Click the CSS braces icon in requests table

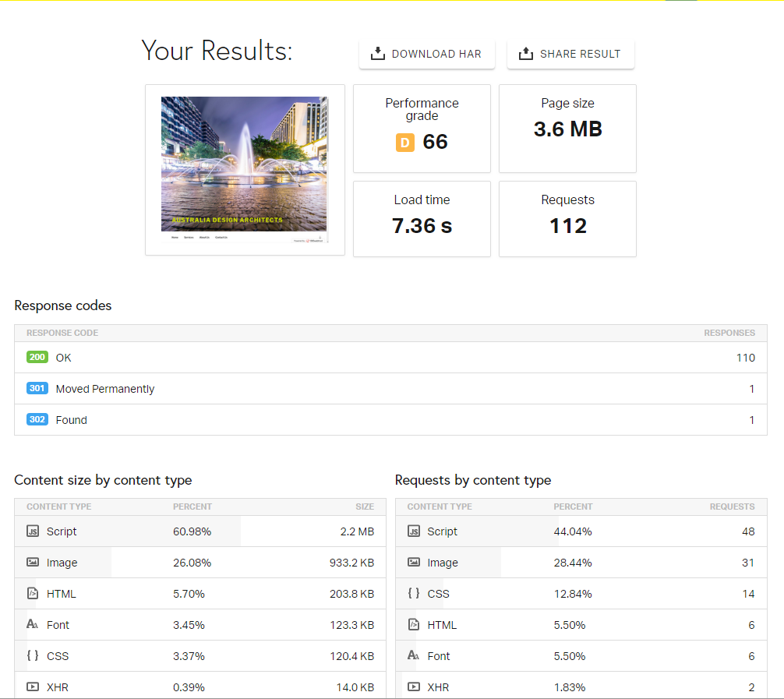(x=414, y=594)
